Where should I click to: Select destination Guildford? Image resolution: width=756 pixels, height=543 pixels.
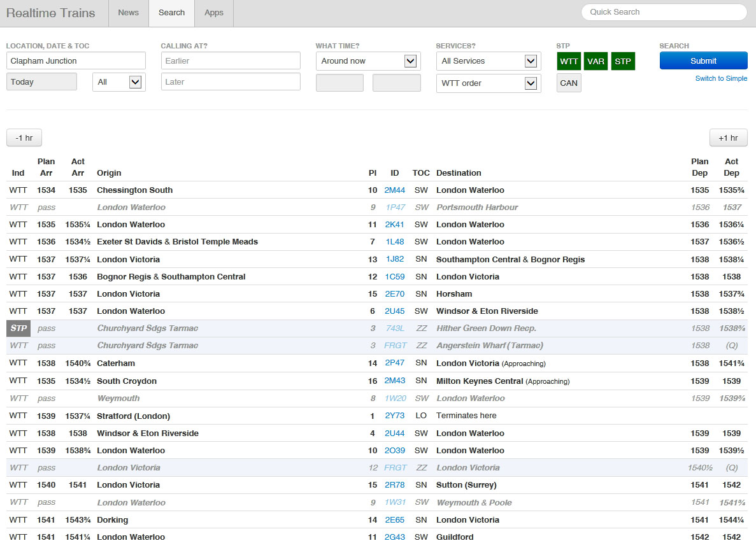455,537
